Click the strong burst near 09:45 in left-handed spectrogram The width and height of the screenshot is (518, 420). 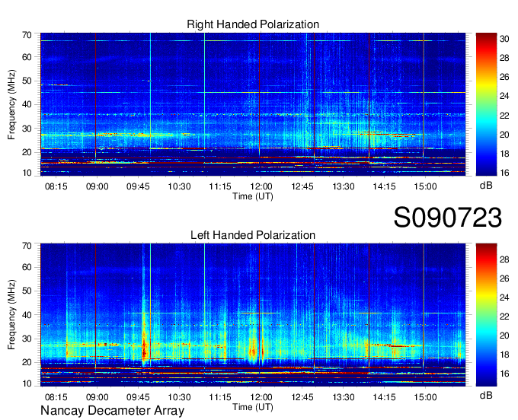point(144,348)
